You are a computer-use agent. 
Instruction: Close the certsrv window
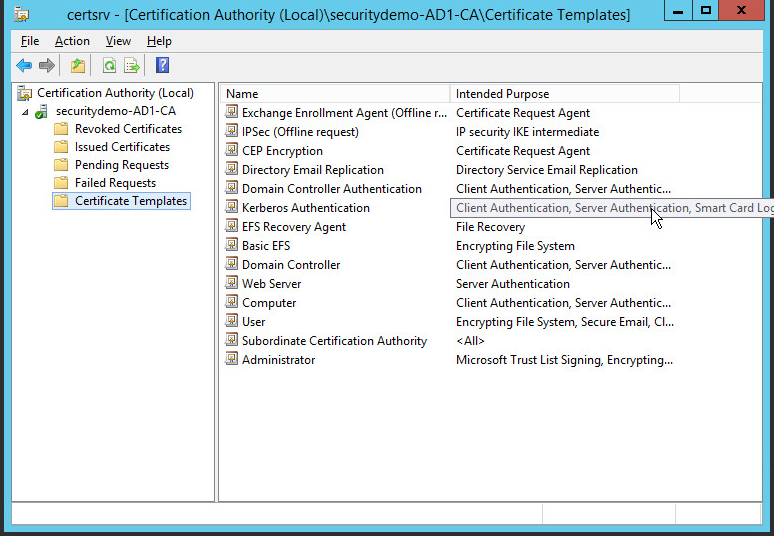pyautogui.click(x=741, y=10)
